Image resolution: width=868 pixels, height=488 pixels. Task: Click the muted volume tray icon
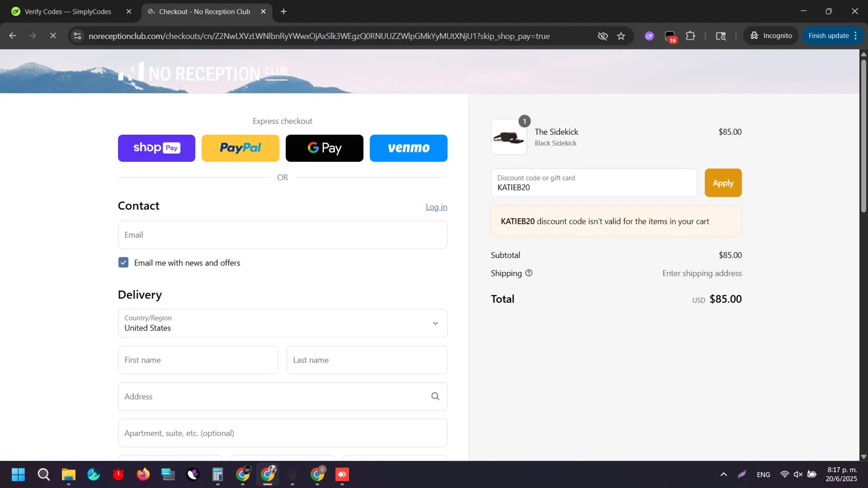pos(798,475)
